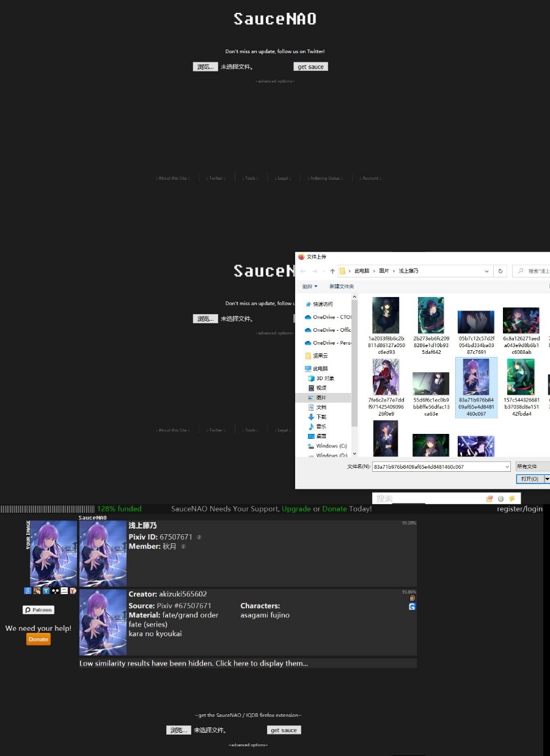Click the refresh icon in the file dialog
The height and width of the screenshot is (756, 550).
[500, 271]
